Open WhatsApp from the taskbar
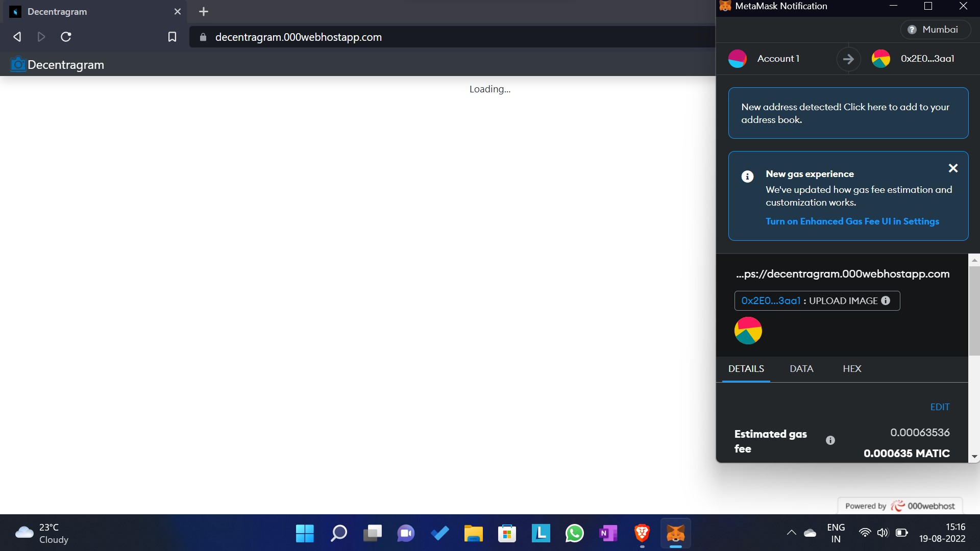 pyautogui.click(x=574, y=533)
